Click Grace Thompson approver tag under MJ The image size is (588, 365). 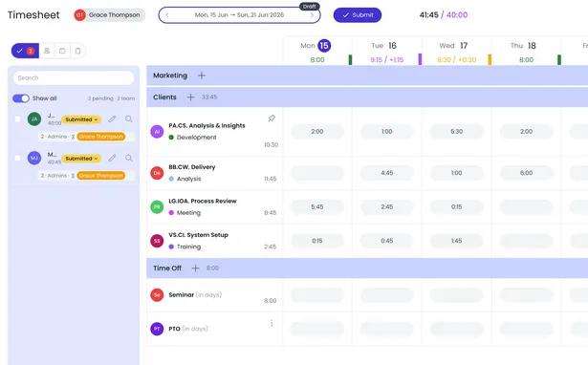coord(101,176)
